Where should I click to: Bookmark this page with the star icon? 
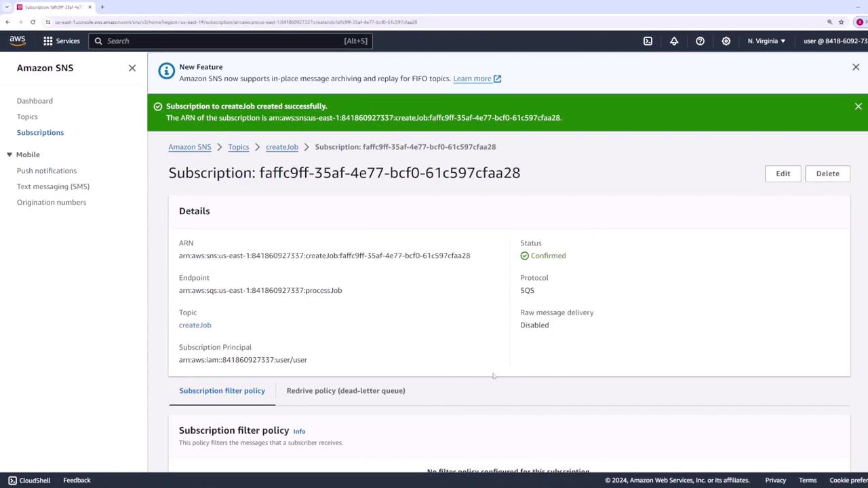point(841,22)
